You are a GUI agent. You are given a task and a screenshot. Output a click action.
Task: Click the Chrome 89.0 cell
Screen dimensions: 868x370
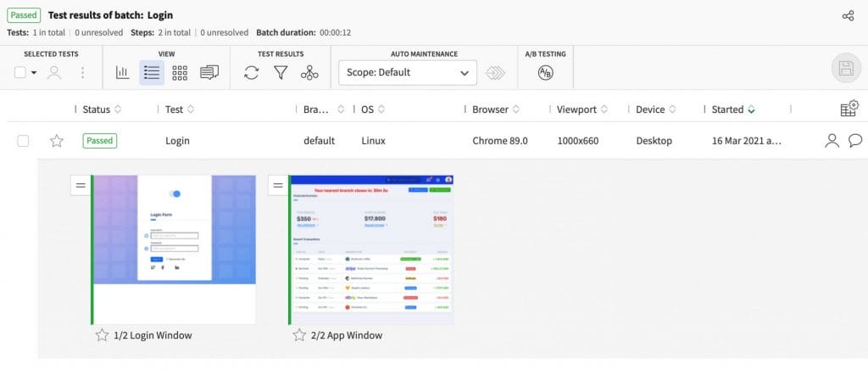(500, 141)
